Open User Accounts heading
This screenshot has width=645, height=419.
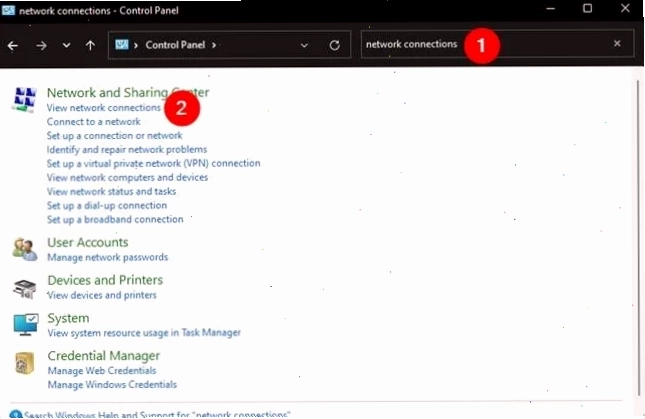pos(88,243)
